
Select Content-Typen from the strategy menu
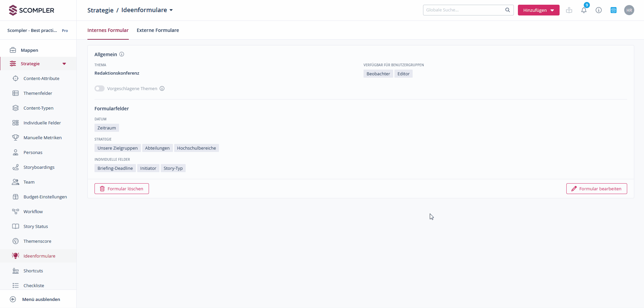tap(38, 108)
